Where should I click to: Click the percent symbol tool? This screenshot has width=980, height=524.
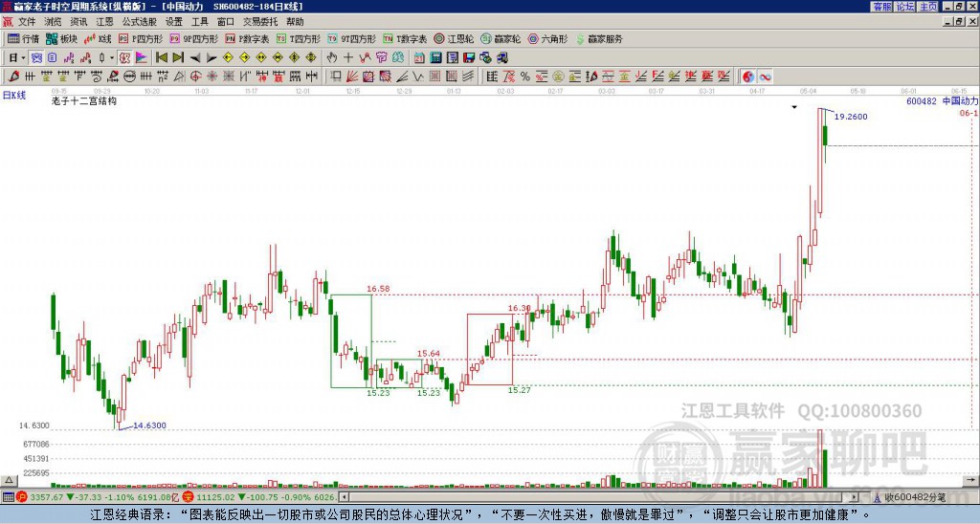tap(525, 76)
